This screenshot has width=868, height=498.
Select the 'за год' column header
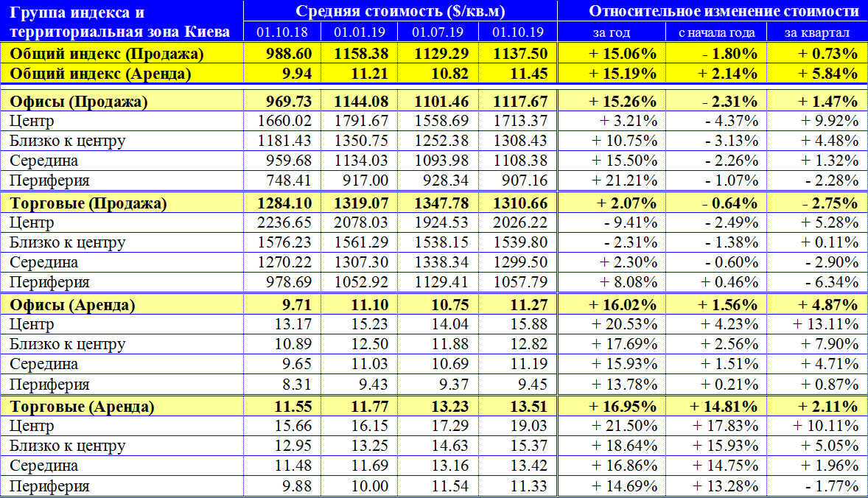tap(611, 32)
